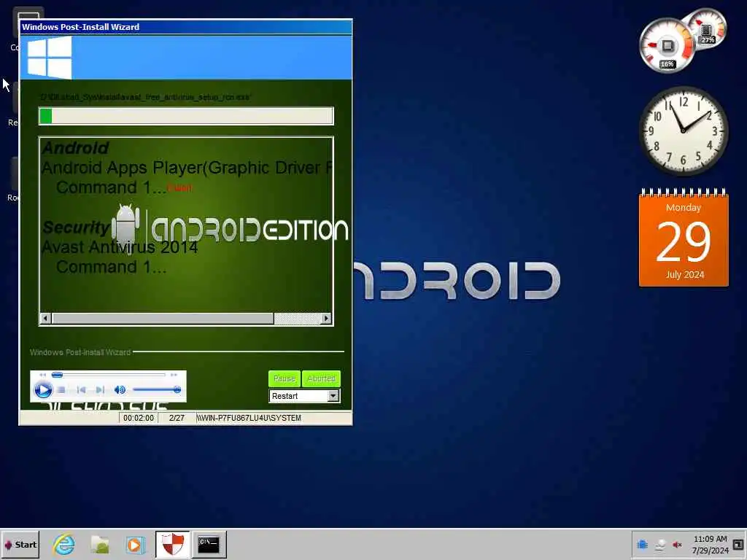The height and width of the screenshot is (560, 747).
Task: Click the Windows Post-Install Wizard title bar
Action: pos(186,27)
